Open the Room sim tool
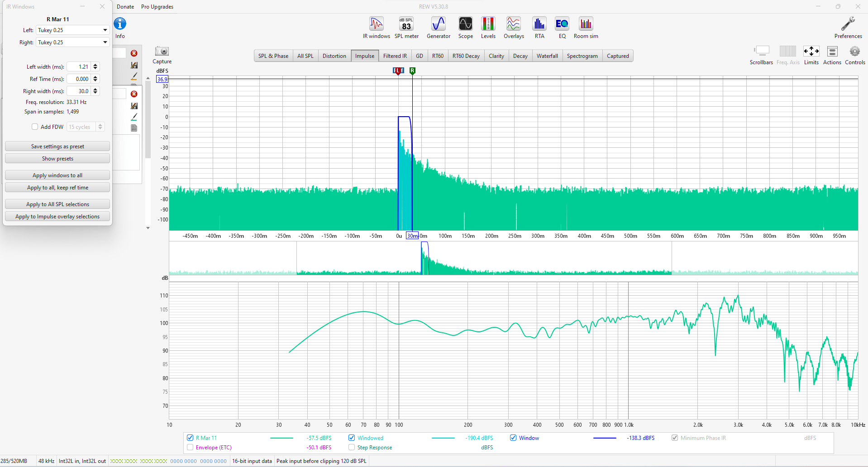Image resolution: width=868 pixels, height=467 pixels. [586, 28]
